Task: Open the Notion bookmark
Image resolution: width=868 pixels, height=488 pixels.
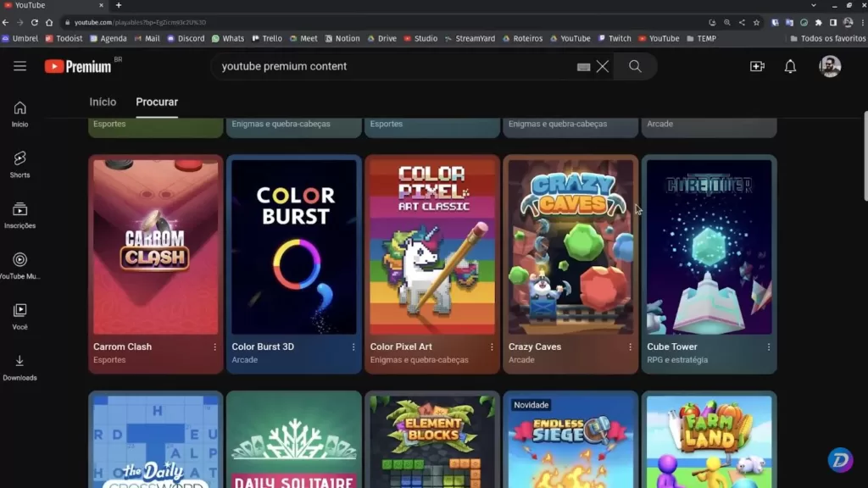Action: tap(342, 39)
